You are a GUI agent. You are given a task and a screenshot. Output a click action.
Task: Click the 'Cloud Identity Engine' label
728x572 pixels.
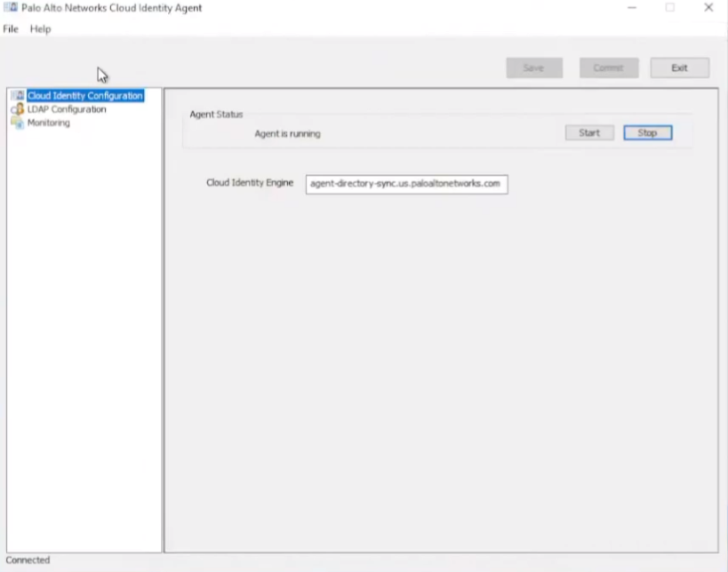[x=250, y=183]
